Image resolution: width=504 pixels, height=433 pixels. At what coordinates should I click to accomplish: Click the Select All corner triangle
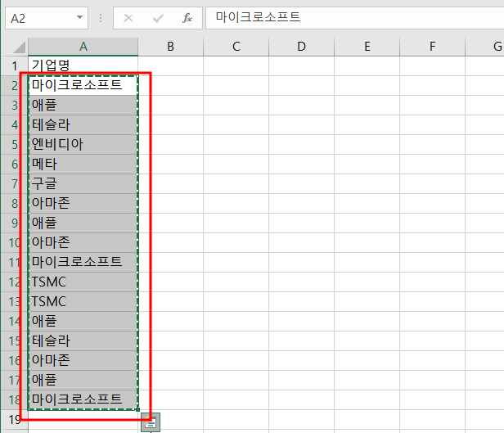[20, 47]
